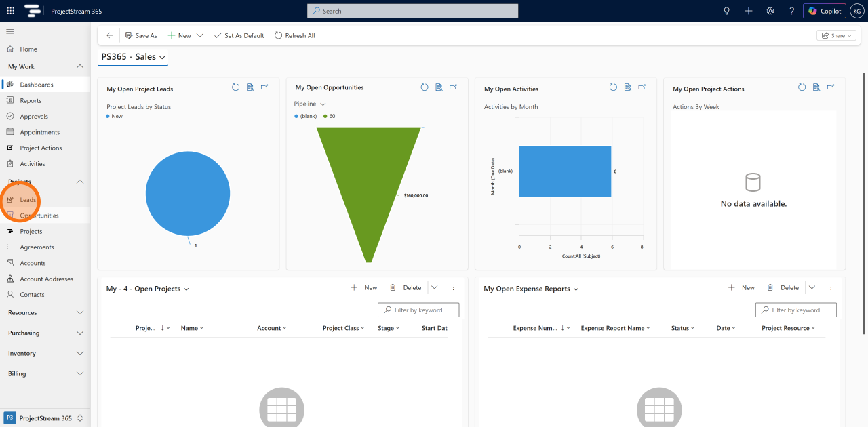
Task: Open more commands for My Open Projects grid
Action: [x=454, y=287]
